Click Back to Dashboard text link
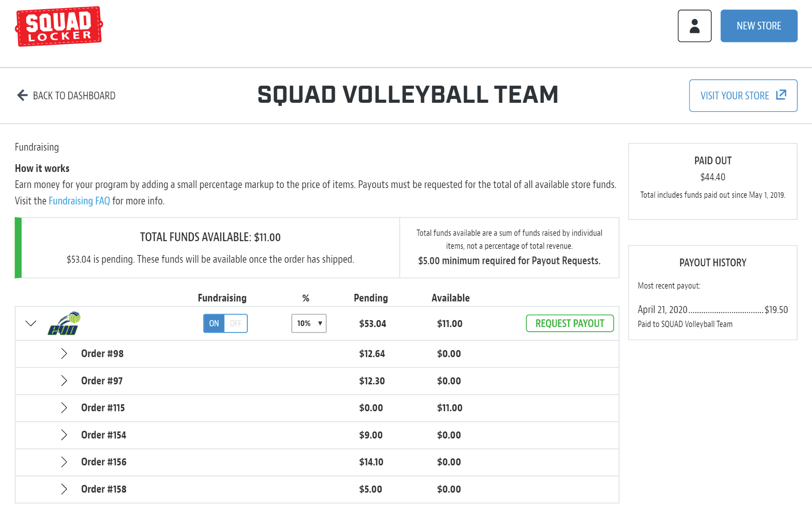This screenshot has width=812, height=524. click(x=74, y=96)
